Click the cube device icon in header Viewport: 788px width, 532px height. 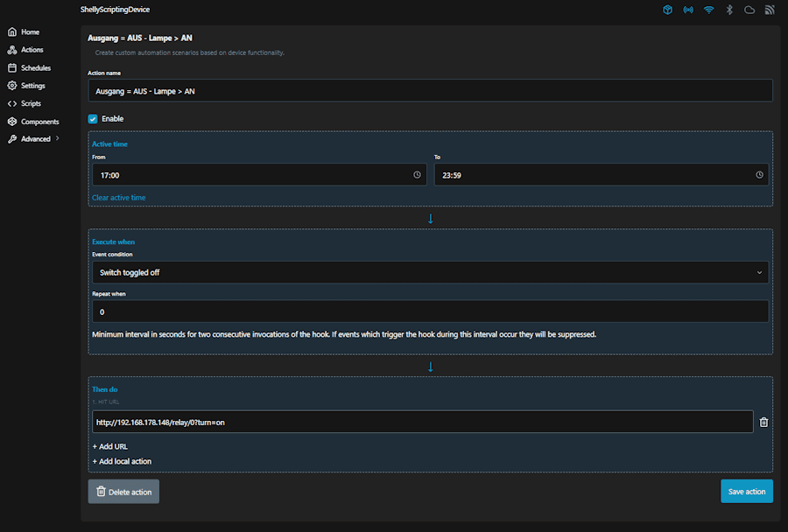667,10
